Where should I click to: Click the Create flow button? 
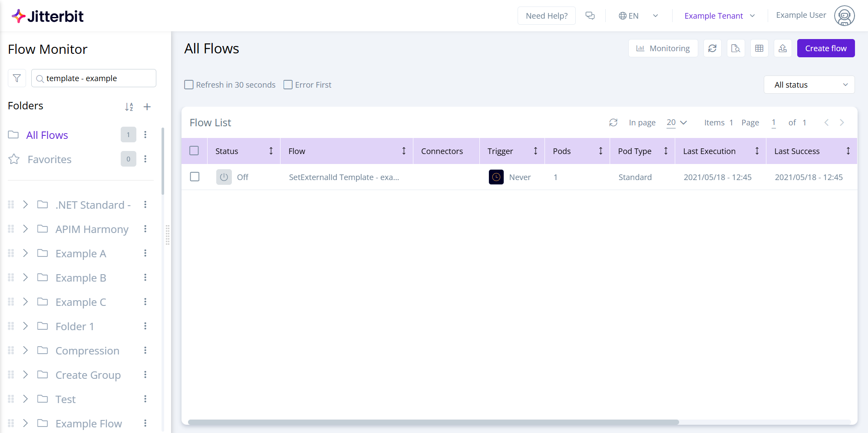point(825,48)
